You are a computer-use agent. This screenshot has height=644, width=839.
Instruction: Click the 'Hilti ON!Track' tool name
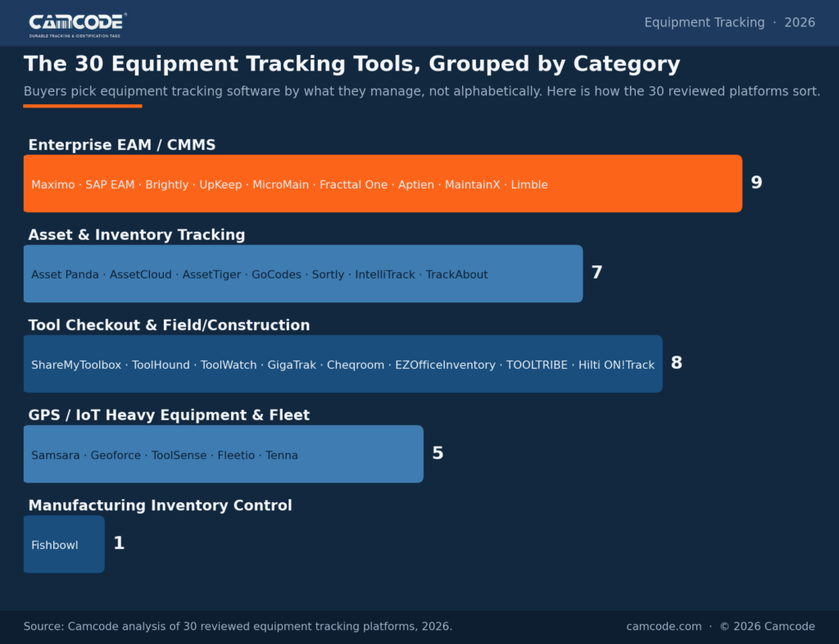point(616,365)
